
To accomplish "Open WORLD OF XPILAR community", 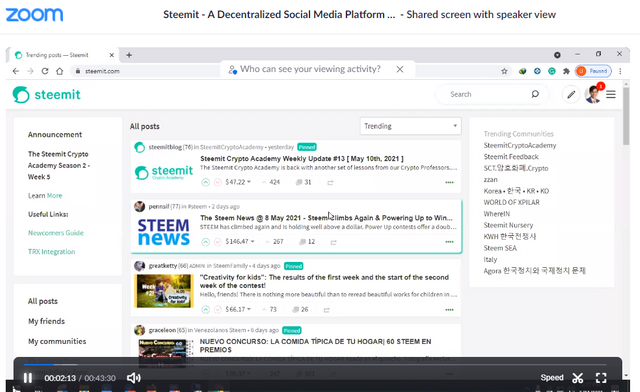I will click(511, 203).
